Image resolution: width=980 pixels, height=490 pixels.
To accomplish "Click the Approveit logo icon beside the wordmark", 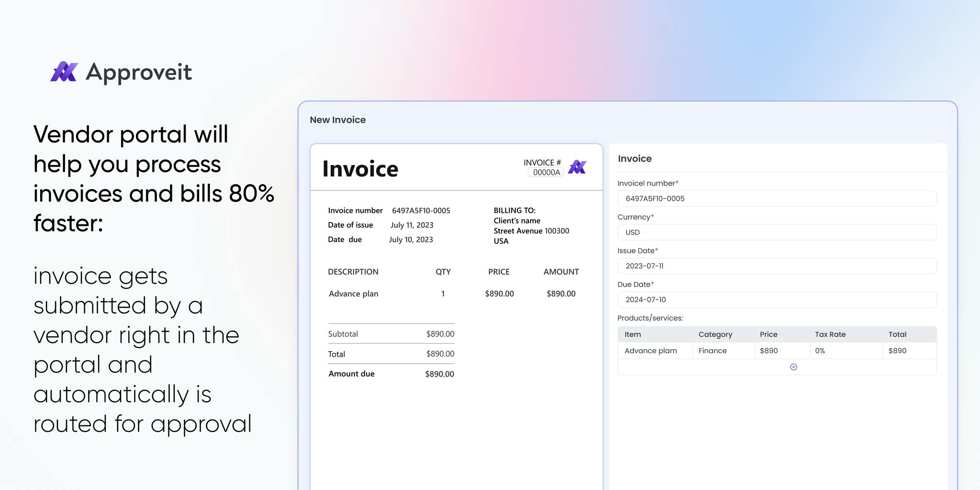I will point(64,72).
